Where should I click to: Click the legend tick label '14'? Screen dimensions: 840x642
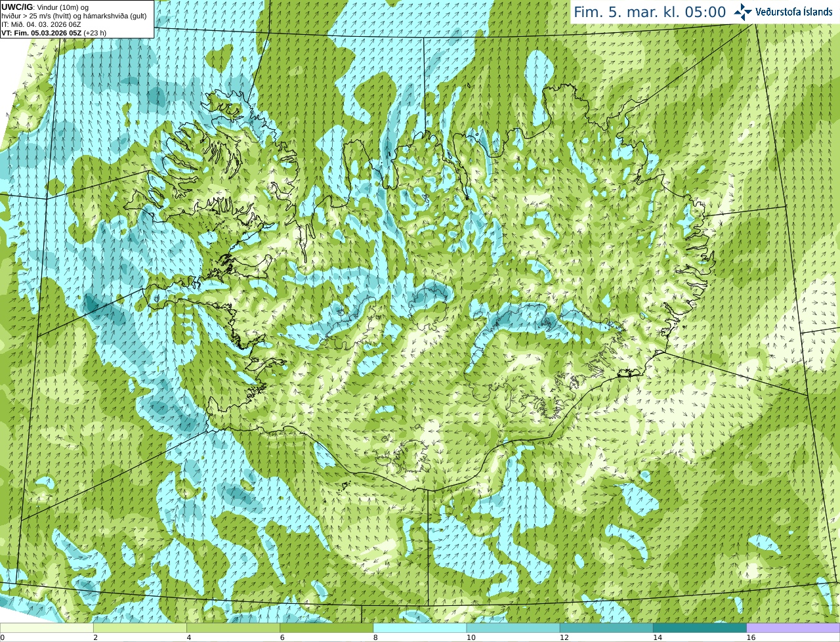(x=658, y=637)
